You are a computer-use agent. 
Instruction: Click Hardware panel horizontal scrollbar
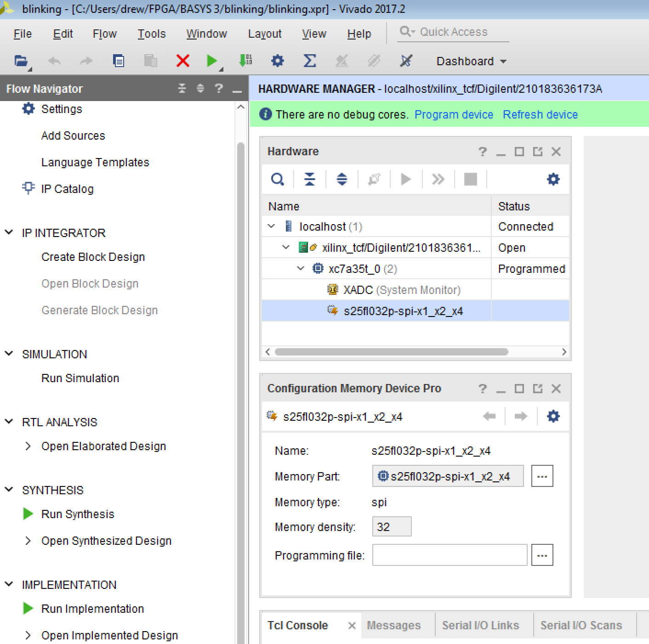click(391, 352)
